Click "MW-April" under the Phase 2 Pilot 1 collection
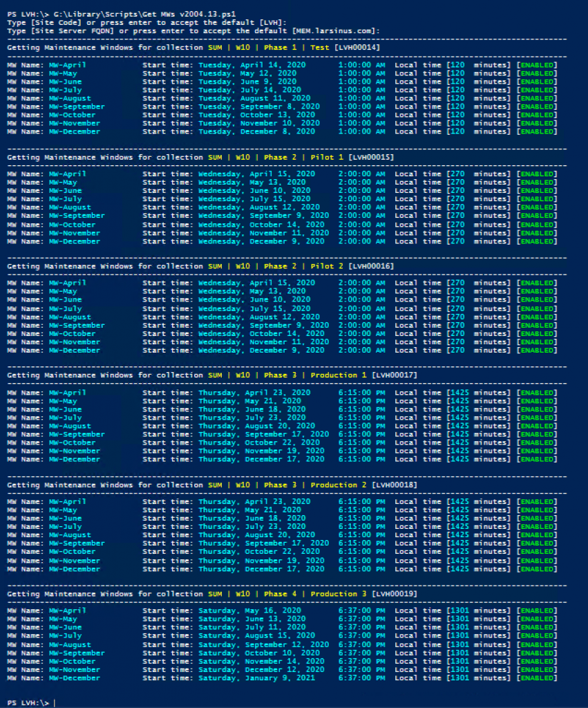The image size is (588, 708). click(x=68, y=174)
